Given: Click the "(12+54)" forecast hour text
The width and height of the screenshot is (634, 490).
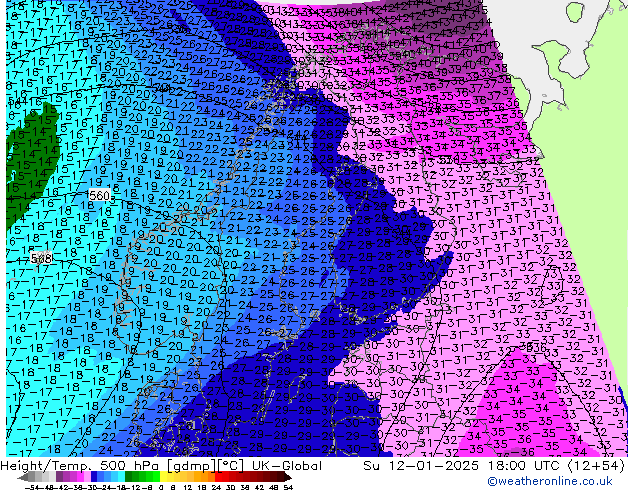Looking at the screenshot, I should 596,466.
